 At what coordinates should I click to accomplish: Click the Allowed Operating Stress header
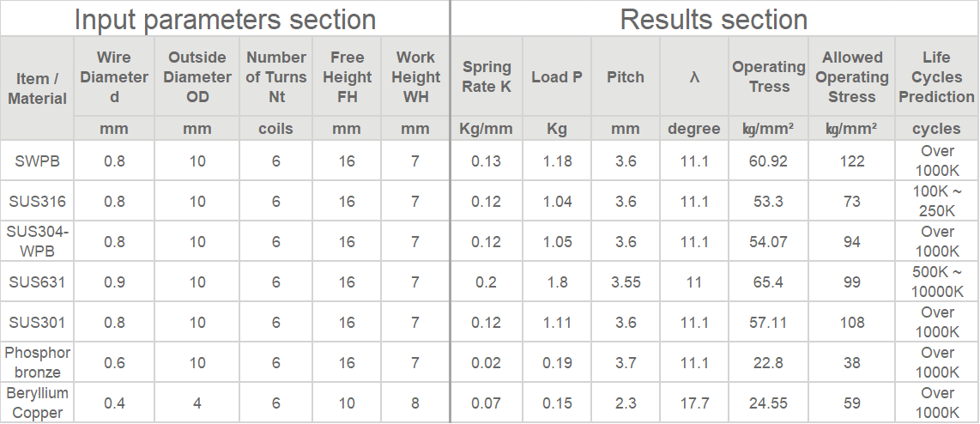852,76
